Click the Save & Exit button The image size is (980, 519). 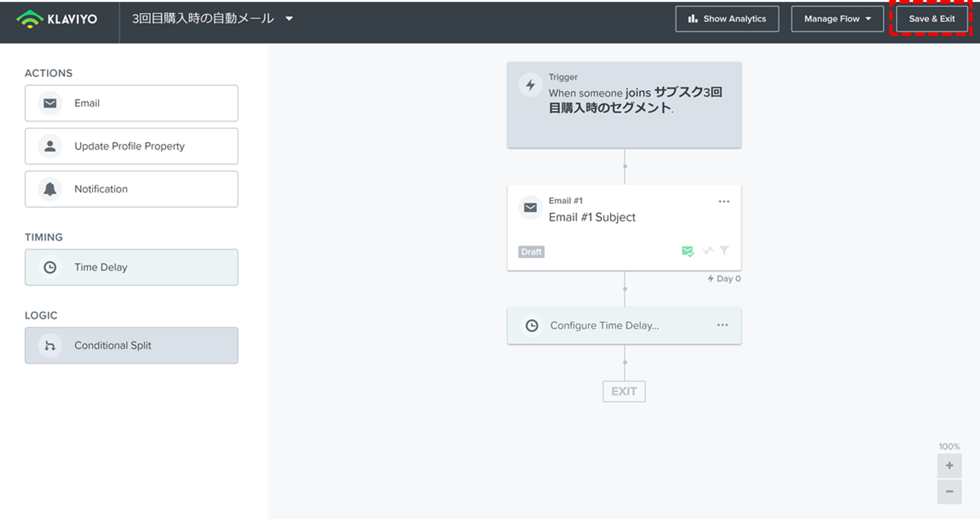931,19
